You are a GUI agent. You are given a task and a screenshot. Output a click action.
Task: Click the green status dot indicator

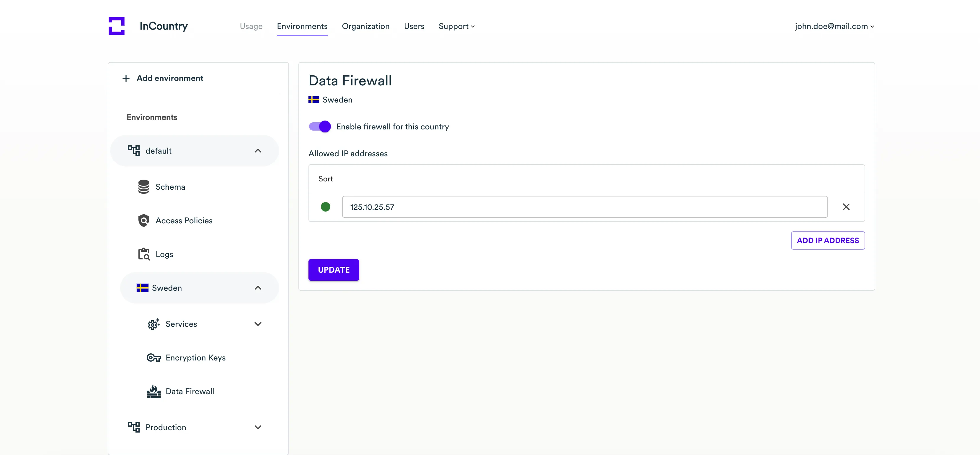[x=325, y=207]
